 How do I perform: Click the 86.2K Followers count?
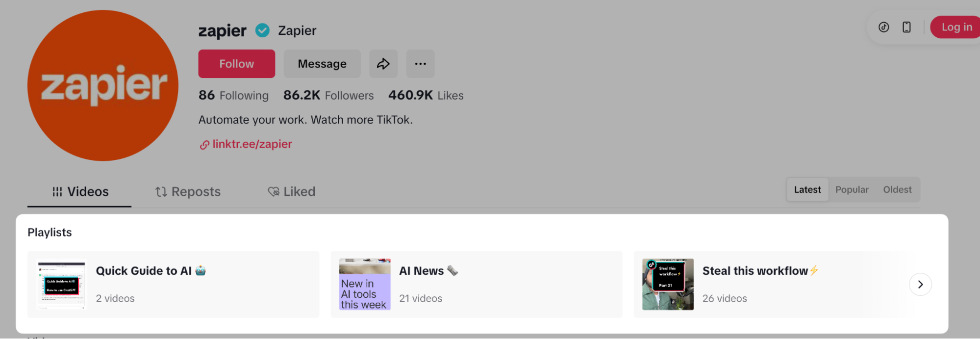point(328,95)
